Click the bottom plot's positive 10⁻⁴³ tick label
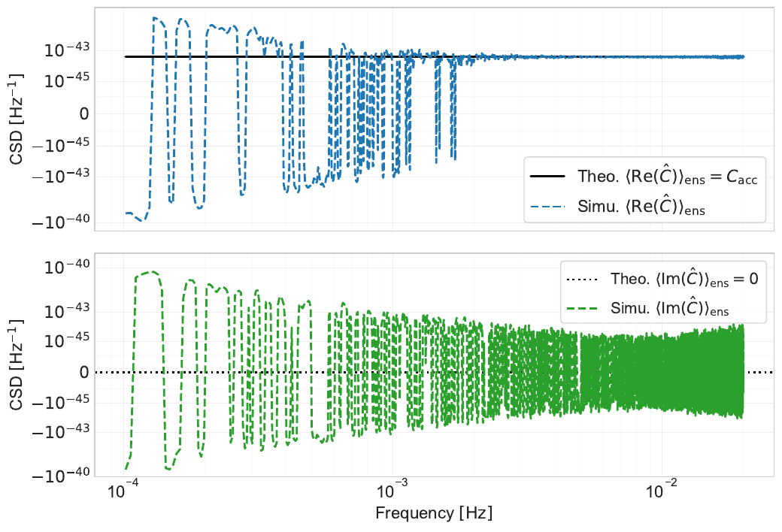Viewport: 782px width, 532px height. pyautogui.click(x=67, y=312)
